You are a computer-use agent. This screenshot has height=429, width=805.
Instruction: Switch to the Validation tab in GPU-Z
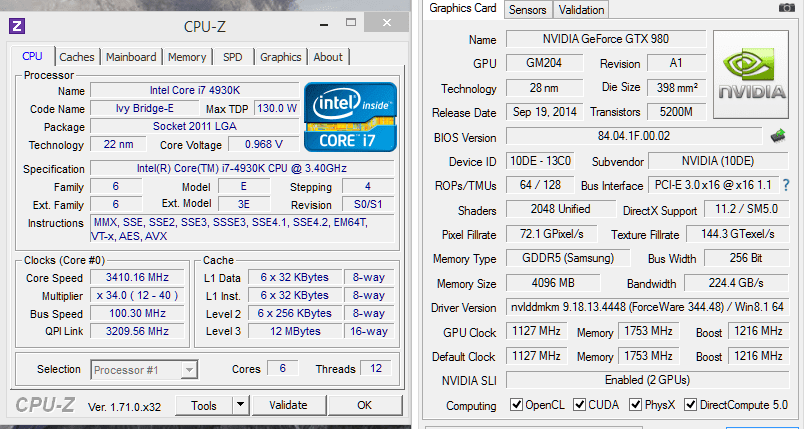point(581,10)
